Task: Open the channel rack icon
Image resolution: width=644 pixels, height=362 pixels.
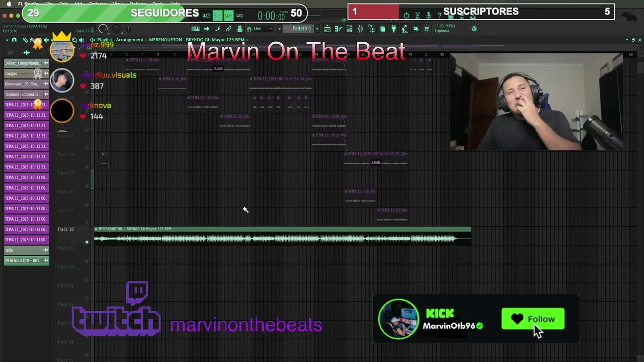Action: [x=349, y=29]
